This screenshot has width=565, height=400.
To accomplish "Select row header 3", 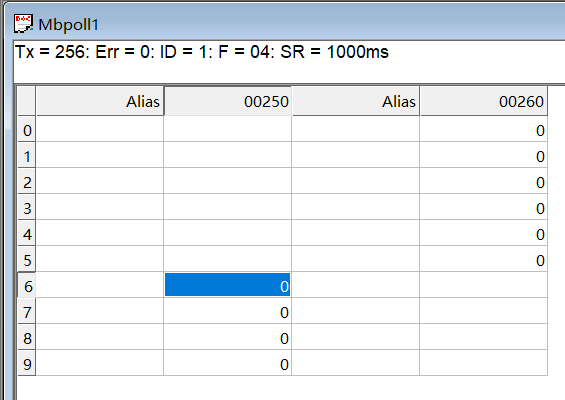I will 27,207.
